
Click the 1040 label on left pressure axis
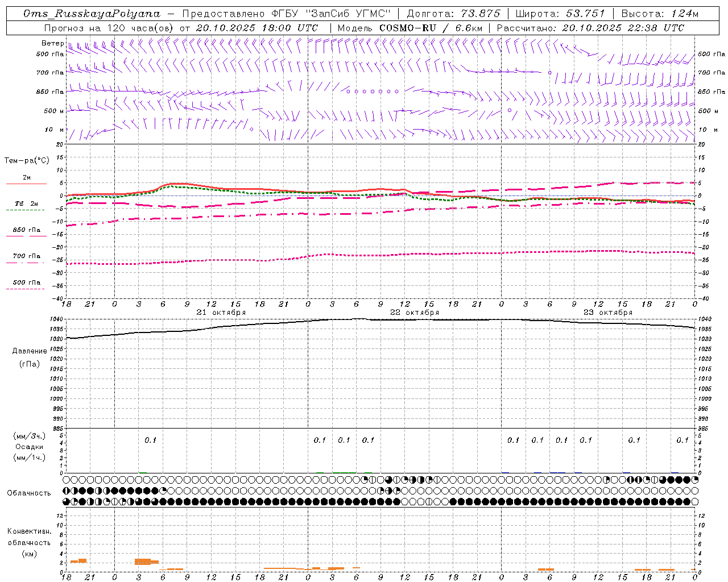coord(57,319)
